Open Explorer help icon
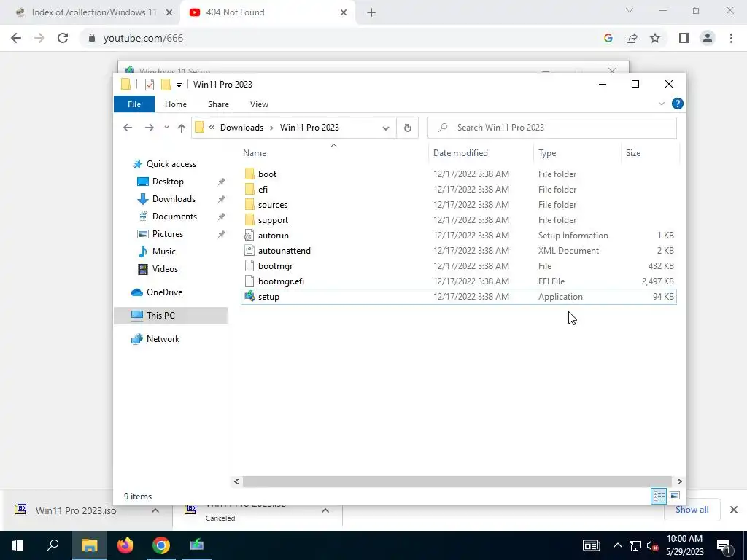 click(678, 104)
